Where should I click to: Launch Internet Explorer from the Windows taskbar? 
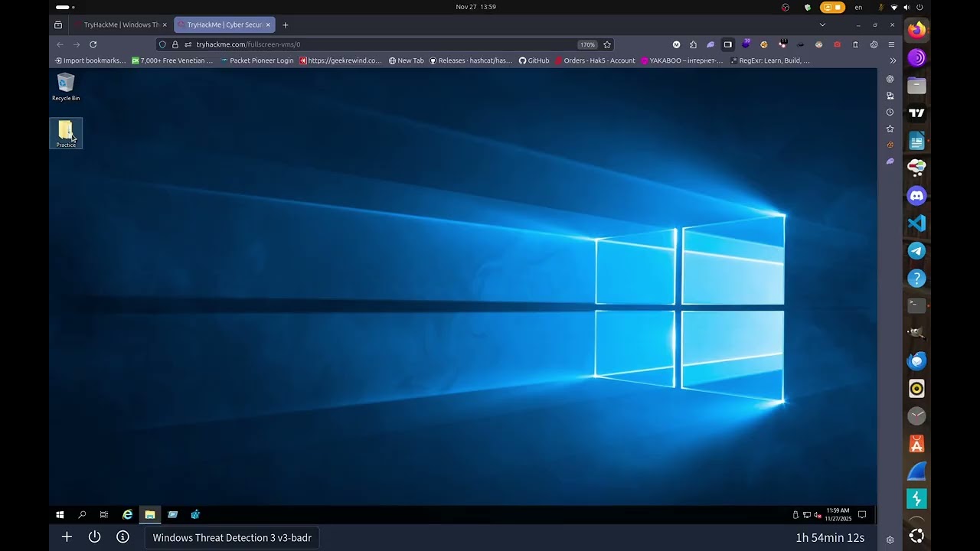[x=128, y=515]
